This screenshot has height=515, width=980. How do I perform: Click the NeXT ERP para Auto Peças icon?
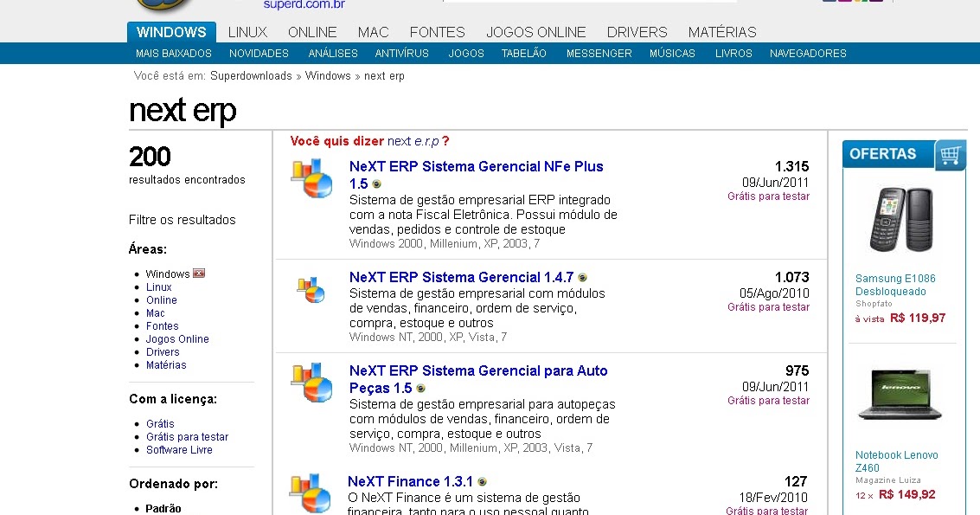311,383
